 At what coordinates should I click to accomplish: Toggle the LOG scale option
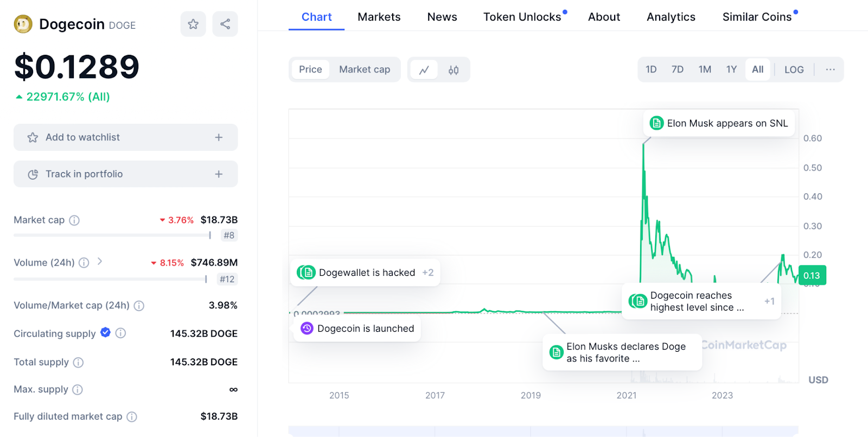point(794,69)
